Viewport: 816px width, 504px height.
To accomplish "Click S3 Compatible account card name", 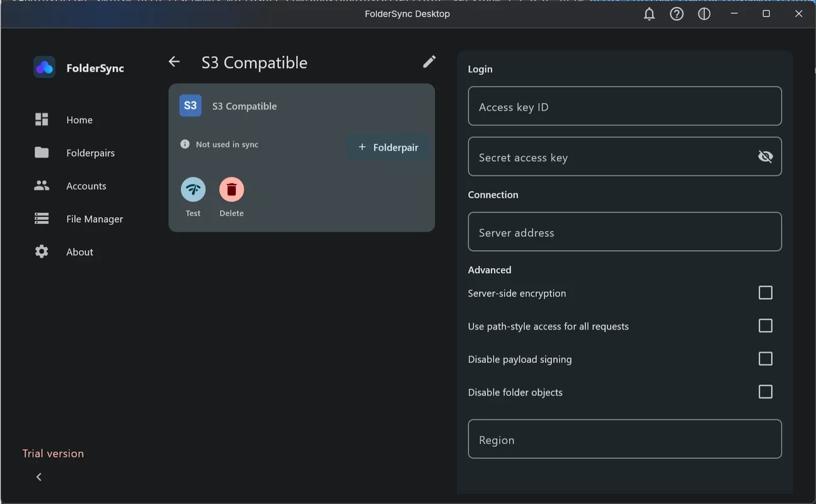I will [x=244, y=106].
